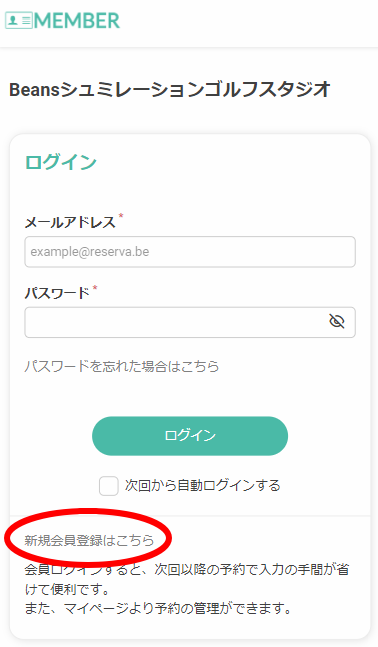Enable the 次回から自動ログインする checkbox
This screenshot has height=647, width=378.
[109, 486]
